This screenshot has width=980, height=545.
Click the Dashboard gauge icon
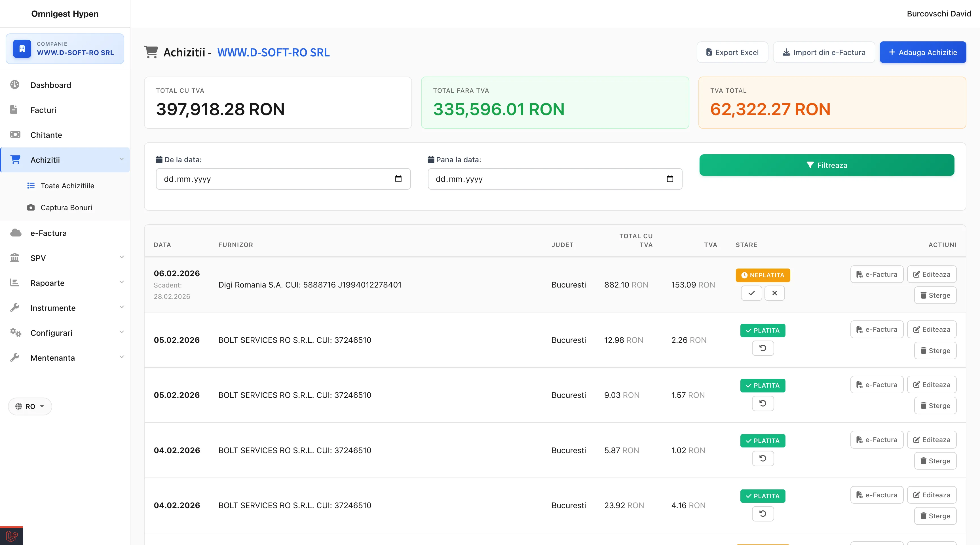(15, 85)
